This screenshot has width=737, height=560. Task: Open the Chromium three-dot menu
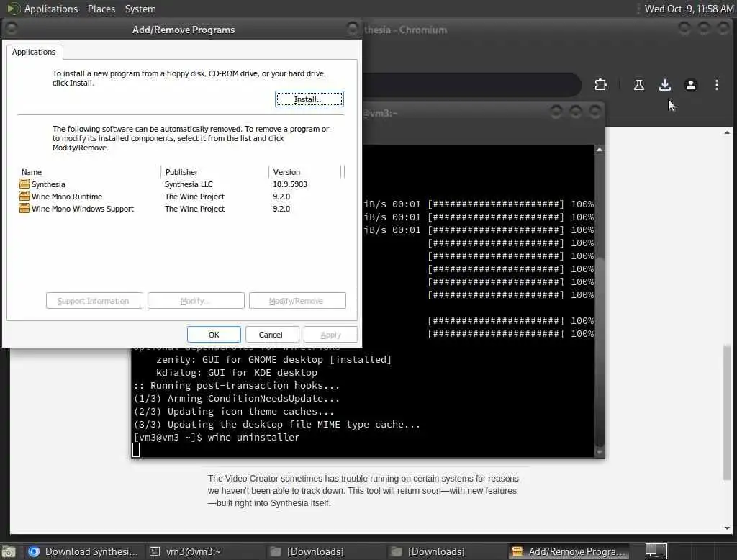point(716,85)
